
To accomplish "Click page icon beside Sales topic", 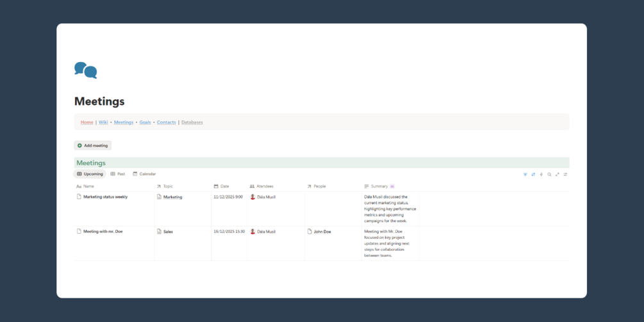I will pyautogui.click(x=160, y=232).
